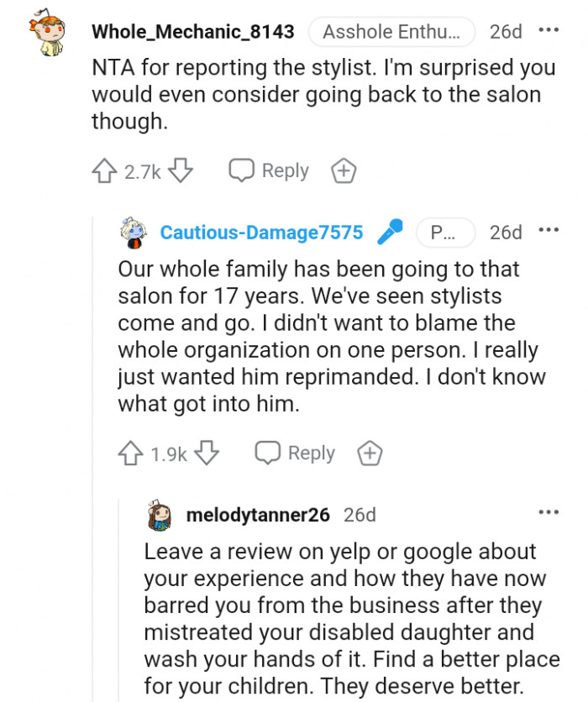
Task: Click Cautious-Damage7575's avatar image
Action: coord(134,233)
